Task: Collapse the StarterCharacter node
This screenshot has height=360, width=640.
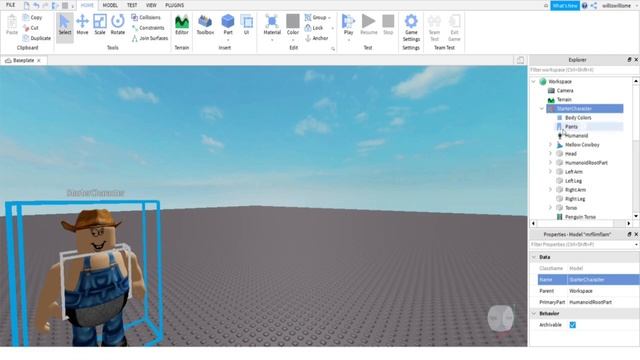Action: (542, 109)
